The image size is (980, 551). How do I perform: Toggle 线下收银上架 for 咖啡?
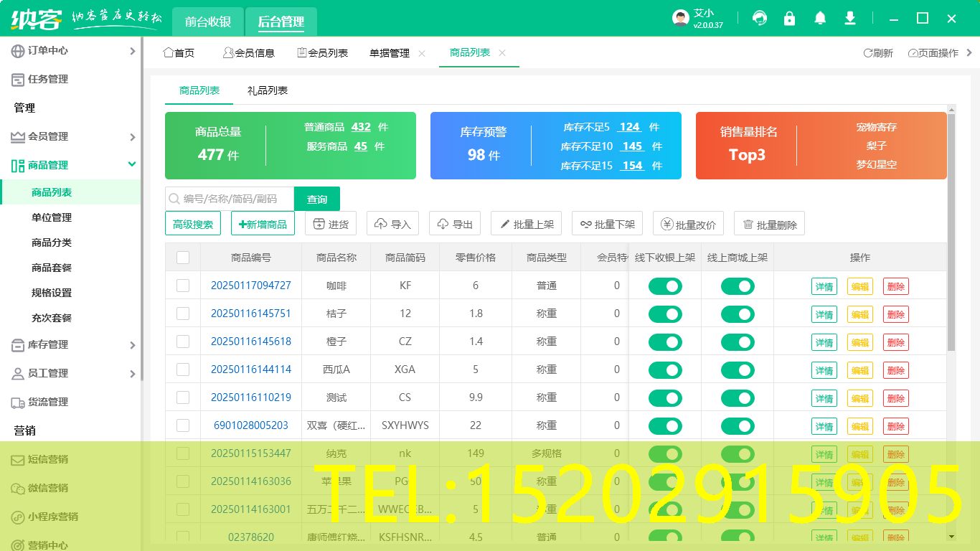pyautogui.click(x=665, y=286)
